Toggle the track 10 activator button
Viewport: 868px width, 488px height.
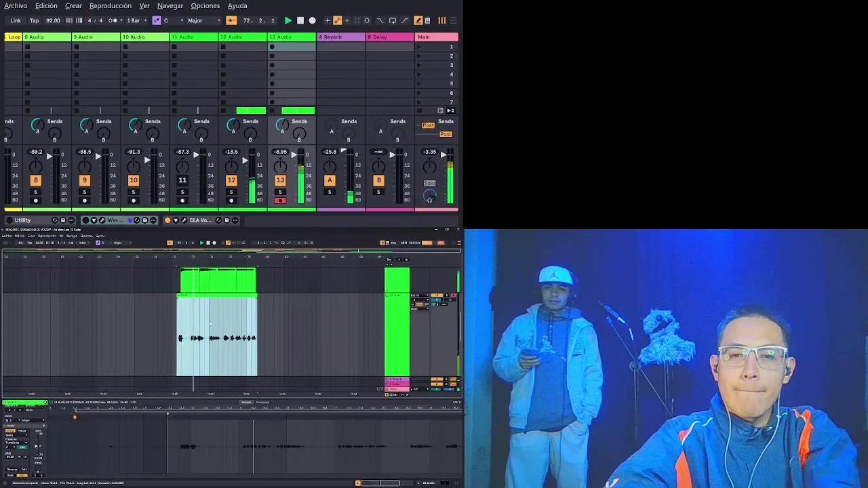tap(134, 180)
